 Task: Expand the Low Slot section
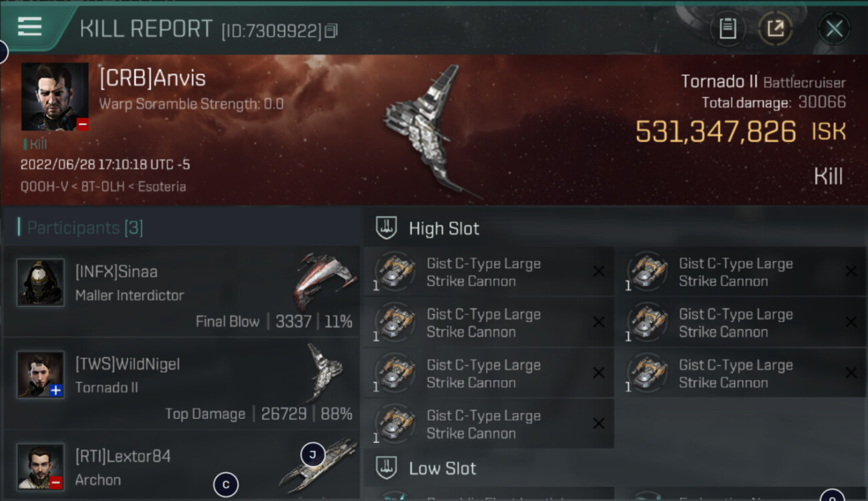click(x=426, y=468)
